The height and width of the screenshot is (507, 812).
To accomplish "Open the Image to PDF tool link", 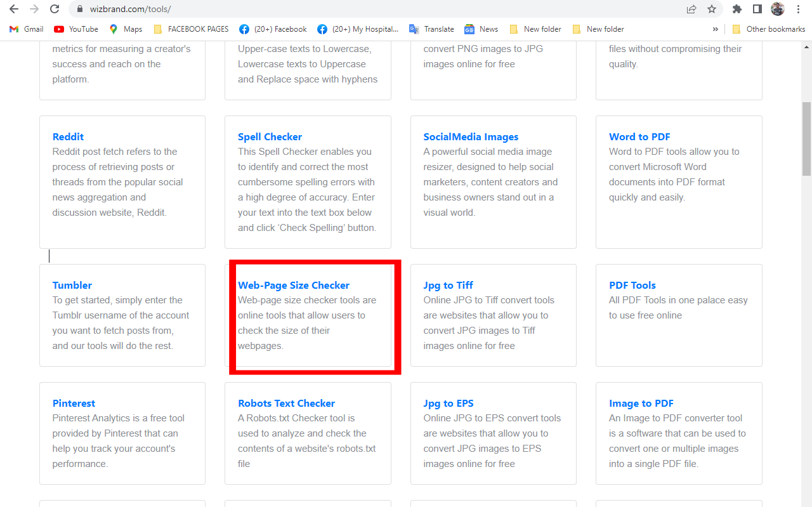I will coord(641,403).
